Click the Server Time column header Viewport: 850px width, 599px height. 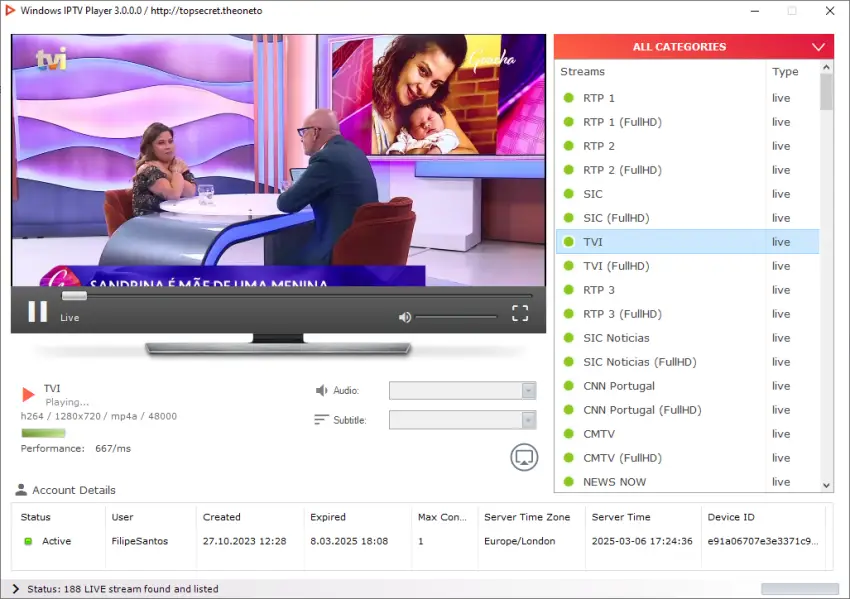pyautogui.click(x=621, y=517)
